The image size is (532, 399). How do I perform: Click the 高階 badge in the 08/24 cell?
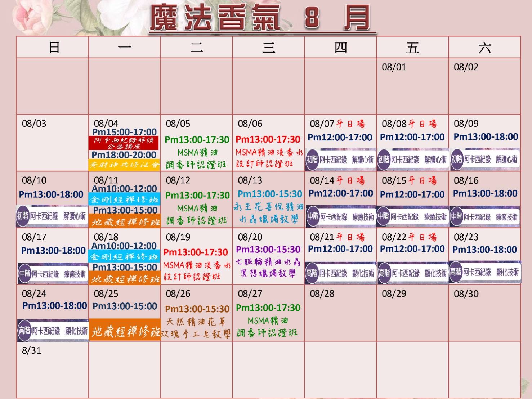[x=24, y=330]
